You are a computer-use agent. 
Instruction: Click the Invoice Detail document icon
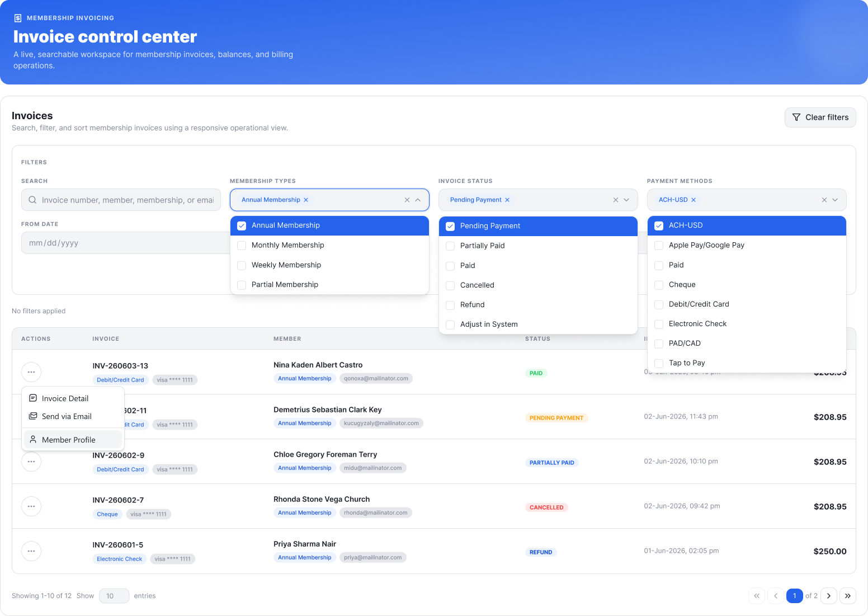click(x=33, y=398)
